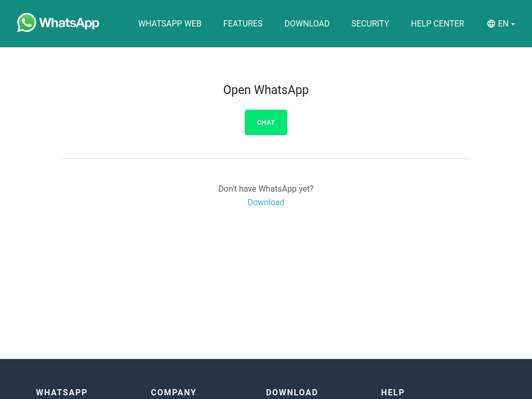Viewport: 532px width, 399px height.
Task: Click the 'Open WhatsApp' heading text
Action: (x=266, y=90)
